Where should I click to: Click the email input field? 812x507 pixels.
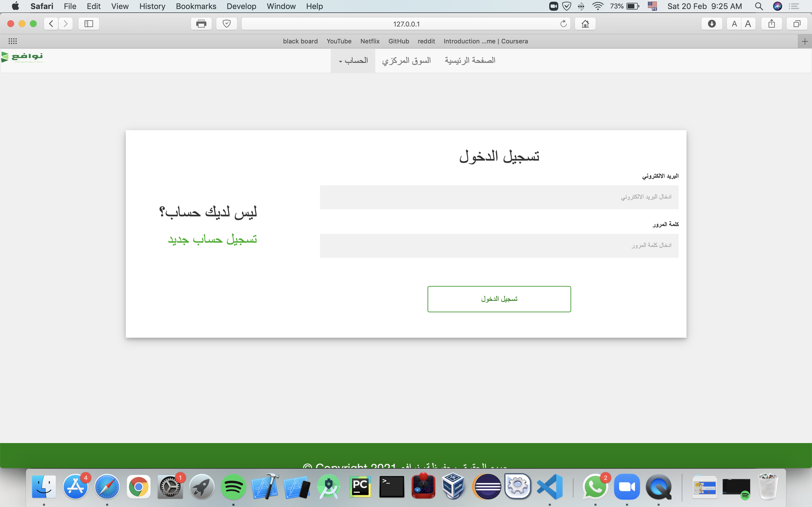499,197
